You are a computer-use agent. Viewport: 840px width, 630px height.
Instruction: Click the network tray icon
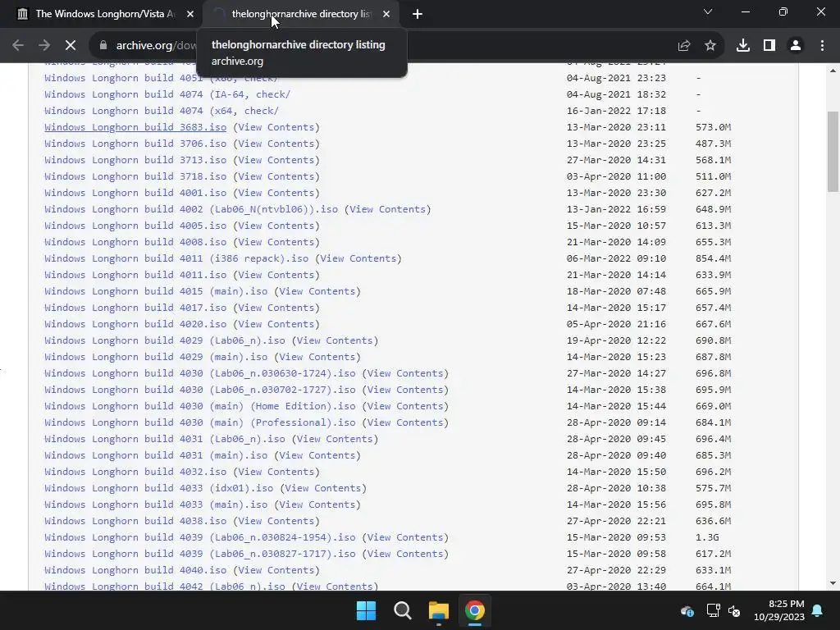click(713, 610)
